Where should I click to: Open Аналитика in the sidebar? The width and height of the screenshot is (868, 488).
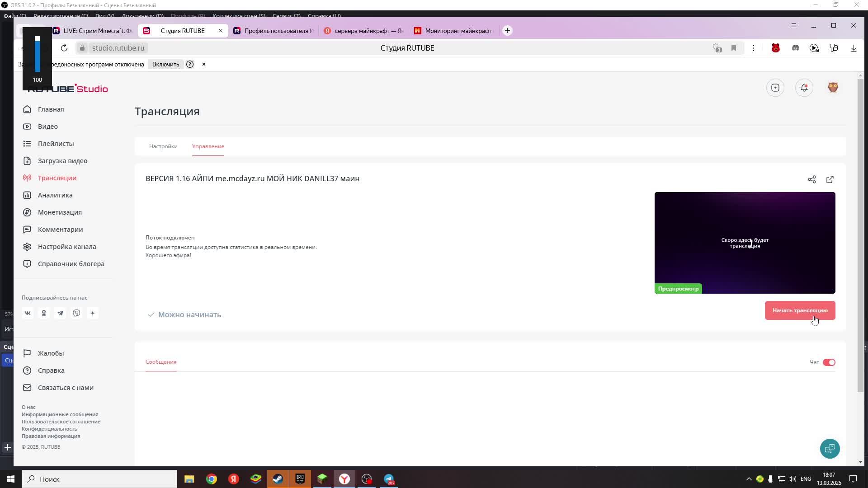point(55,195)
